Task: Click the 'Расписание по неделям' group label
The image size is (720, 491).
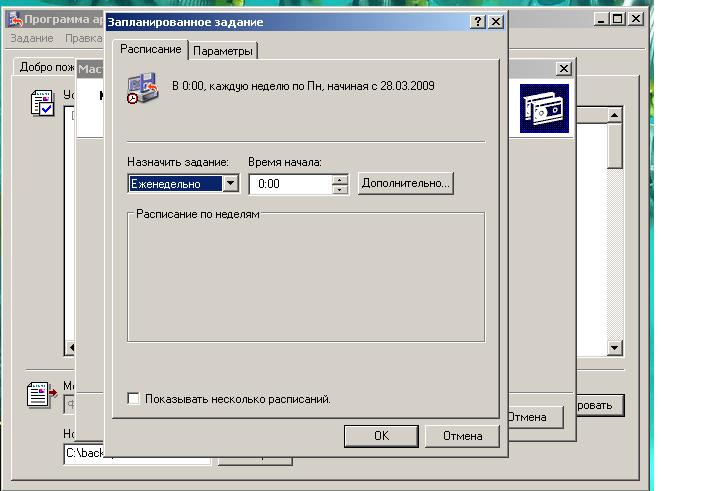Action: click(198, 214)
